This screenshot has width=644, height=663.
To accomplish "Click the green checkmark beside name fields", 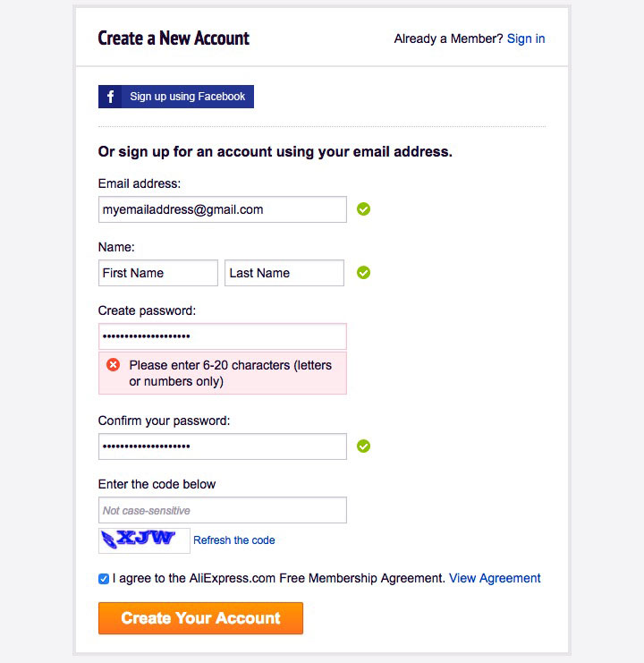I will [363, 273].
